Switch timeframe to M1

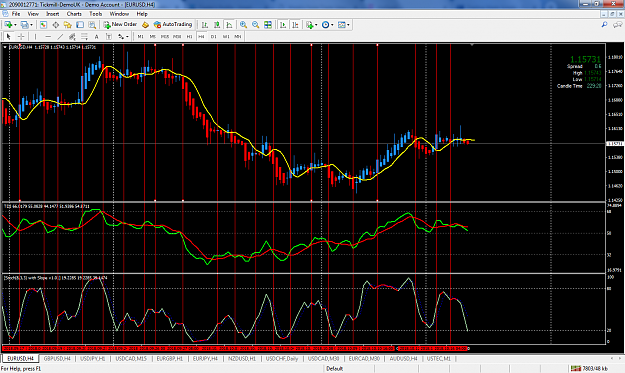(140, 36)
